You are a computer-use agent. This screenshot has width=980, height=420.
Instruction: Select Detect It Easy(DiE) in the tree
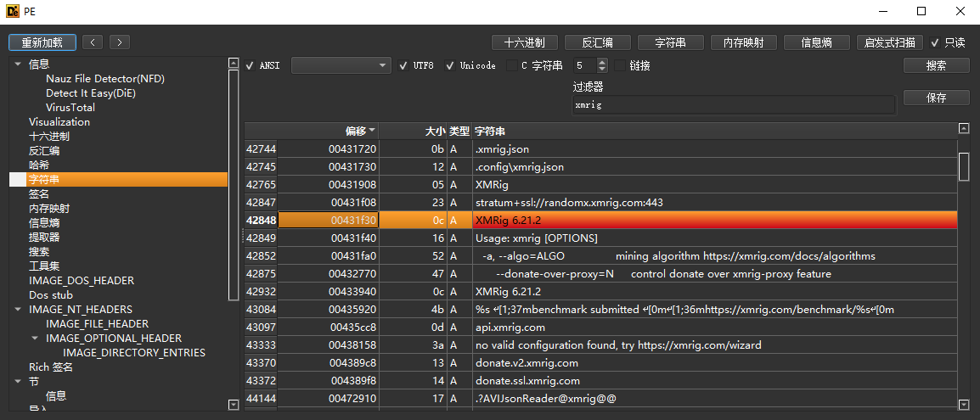90,93
